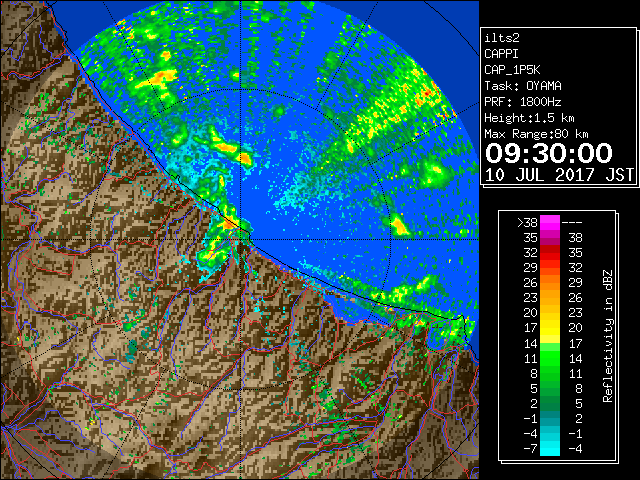640x480 pixels.
Task: Click the 'Task: OYAMA' text
Action: 523,86
